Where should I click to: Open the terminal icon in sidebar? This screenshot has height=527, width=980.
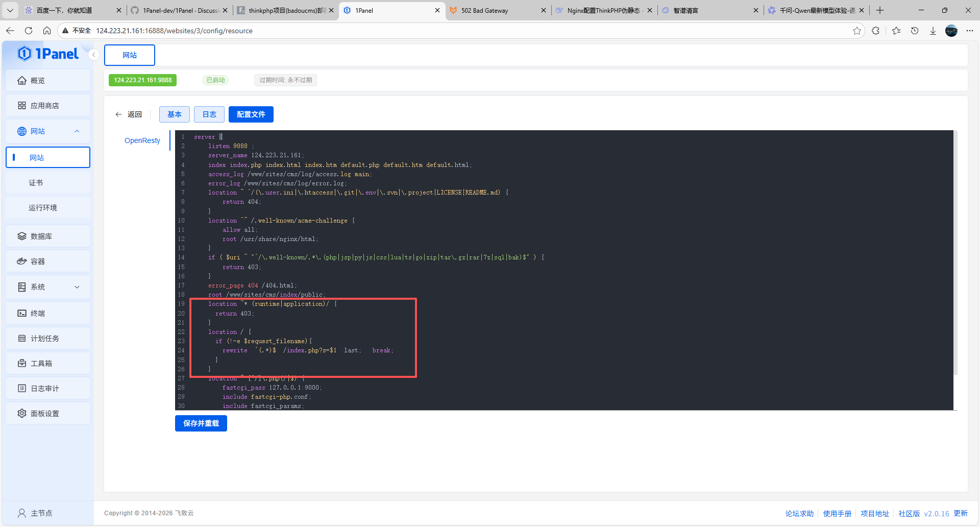click(x=22, y=314)
